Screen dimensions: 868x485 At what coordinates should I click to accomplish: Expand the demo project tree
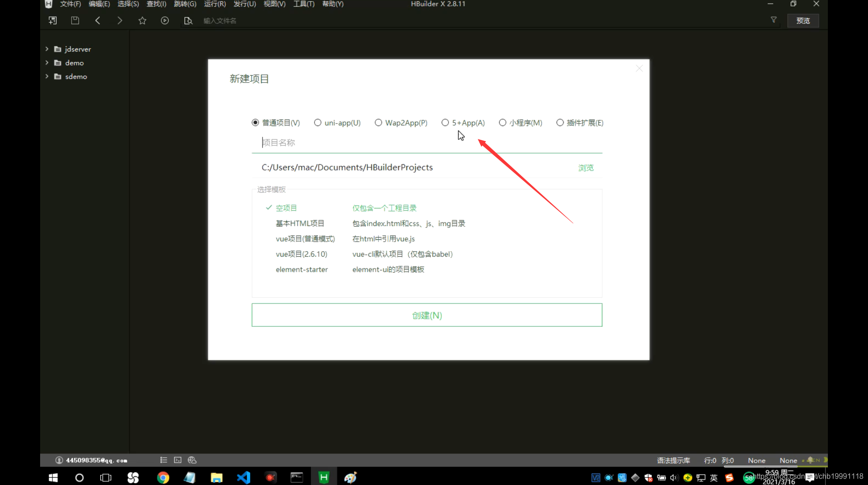pos(47,62)
